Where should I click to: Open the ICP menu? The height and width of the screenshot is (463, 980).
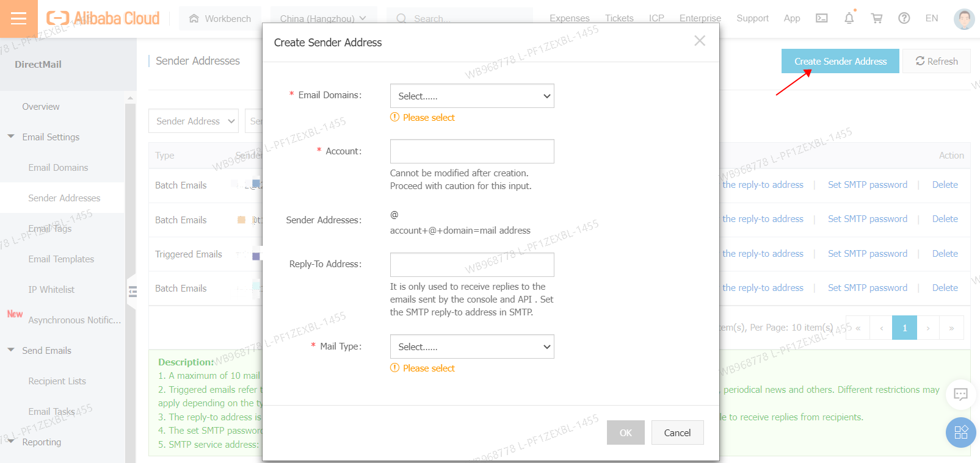[656, 18]
